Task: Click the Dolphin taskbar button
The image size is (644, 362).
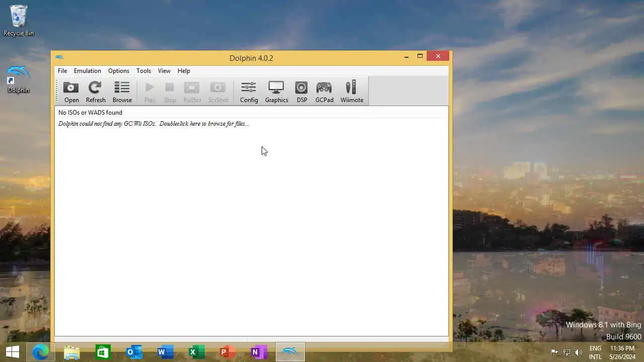Action: click(290, 352)
